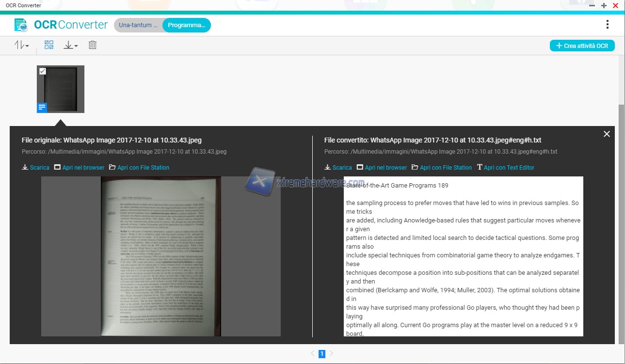Click Crea attività OCR button
Image resolution: width=625 pixels, height=364 pixels.
(x=582, y=46)
